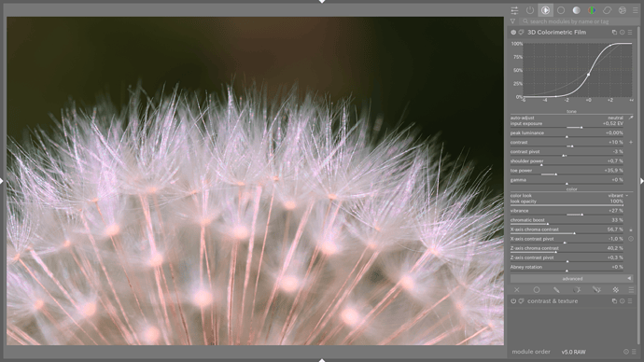Reset module order circle icon

point(626,352)
